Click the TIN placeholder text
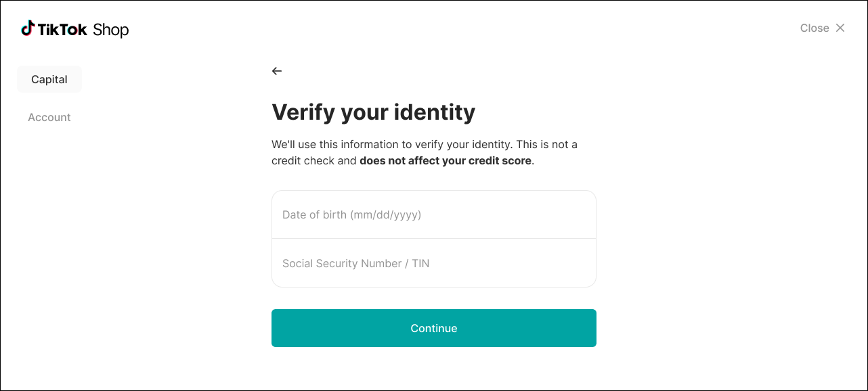The width and height of the screenshot is (868, 391). (x=420, y=263)
